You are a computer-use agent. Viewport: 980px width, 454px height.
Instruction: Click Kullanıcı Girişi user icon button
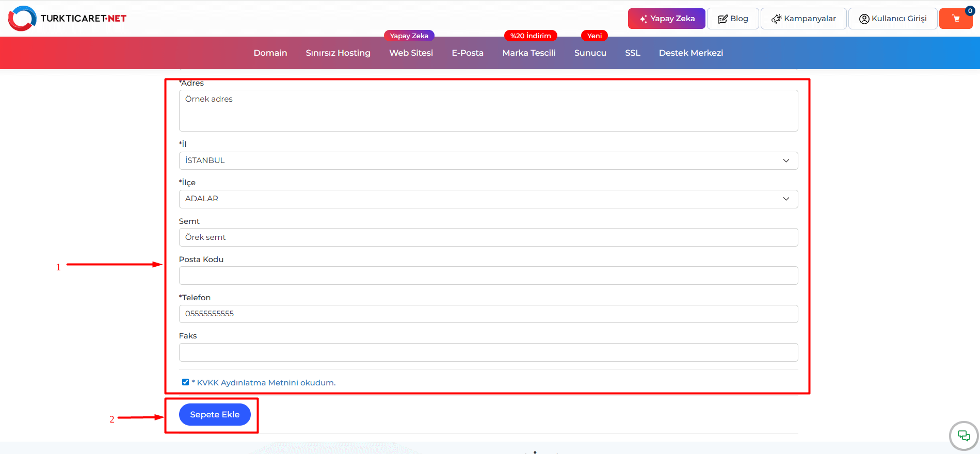(x=892, y=19)
